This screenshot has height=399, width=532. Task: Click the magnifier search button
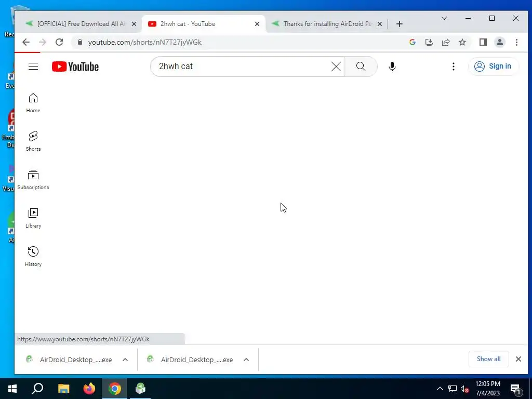361,66
